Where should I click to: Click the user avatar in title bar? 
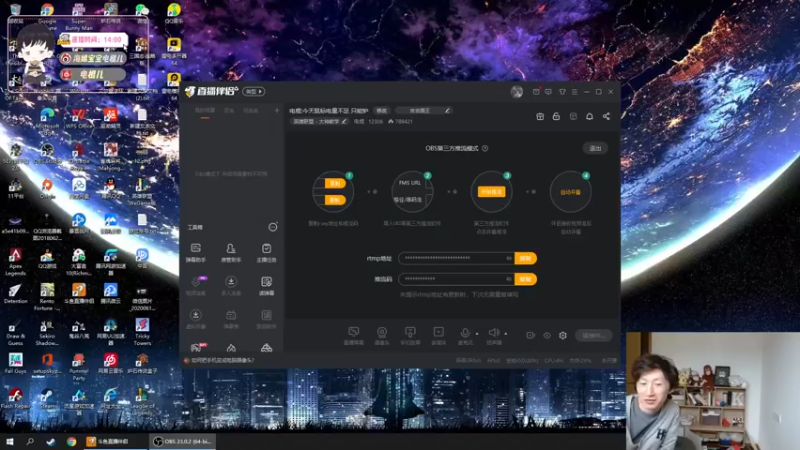pyautogui.click(x=517, y=92)
